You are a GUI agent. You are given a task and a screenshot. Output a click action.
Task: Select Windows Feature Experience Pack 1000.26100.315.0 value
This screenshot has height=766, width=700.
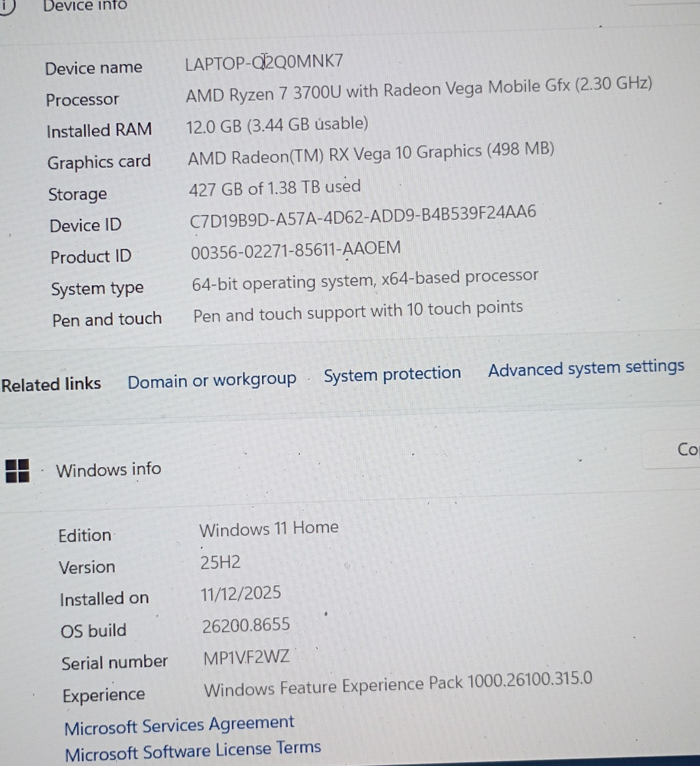pyautogui.click(x=398, y=685)
